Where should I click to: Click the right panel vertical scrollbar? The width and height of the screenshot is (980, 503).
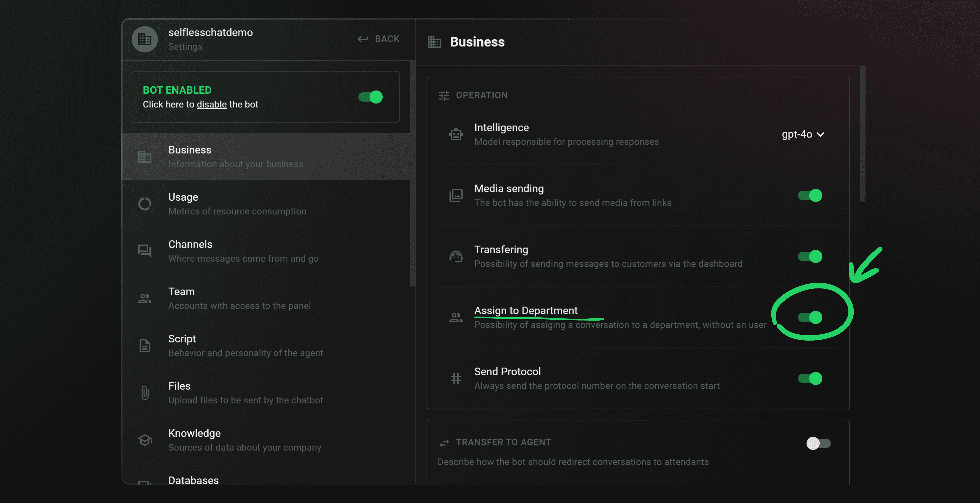pos(863,134)
